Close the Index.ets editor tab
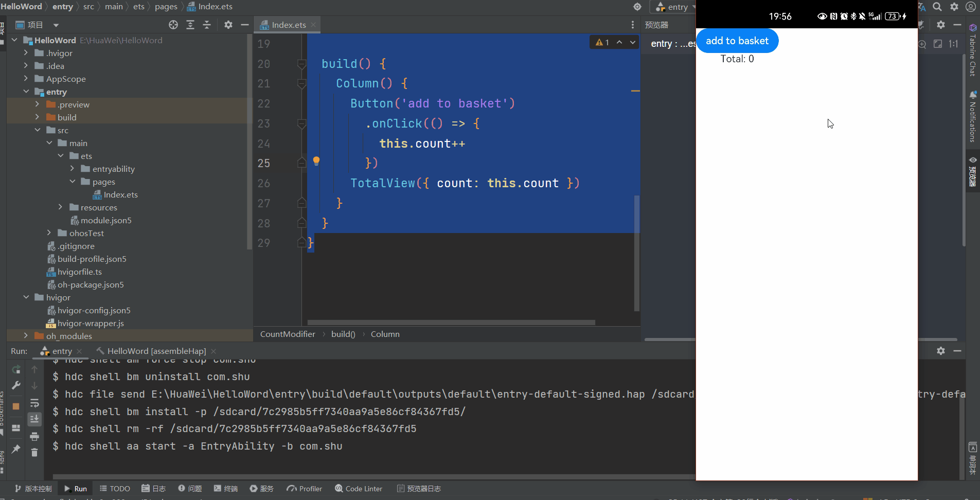 tap(313, 25)
